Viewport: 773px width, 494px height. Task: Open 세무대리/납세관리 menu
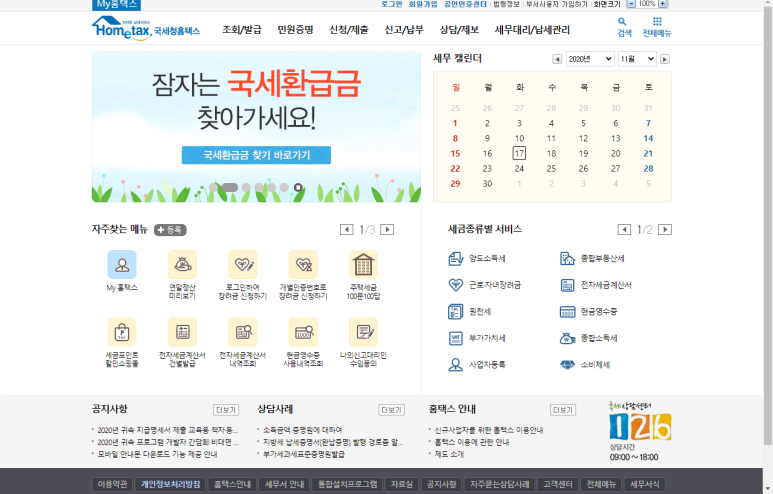click(x=532, y=30)
